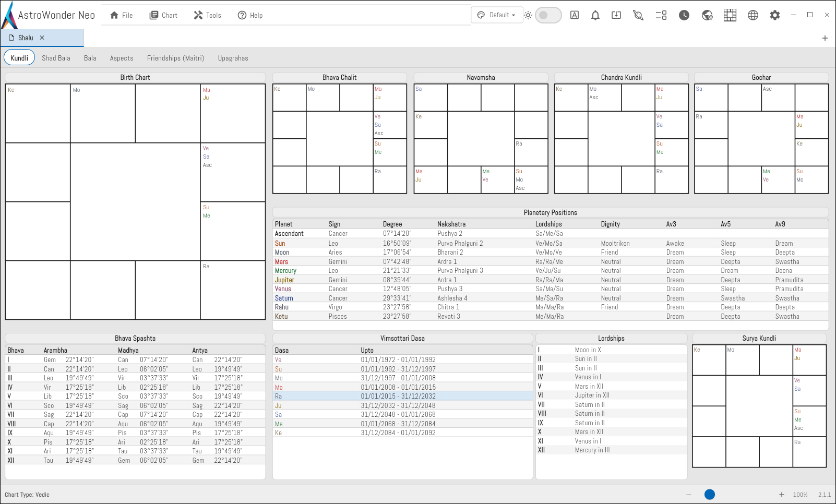Click 'Mercury in III' lordship row
The width and height of the screenshot is (836, 504).
[612, 450]
